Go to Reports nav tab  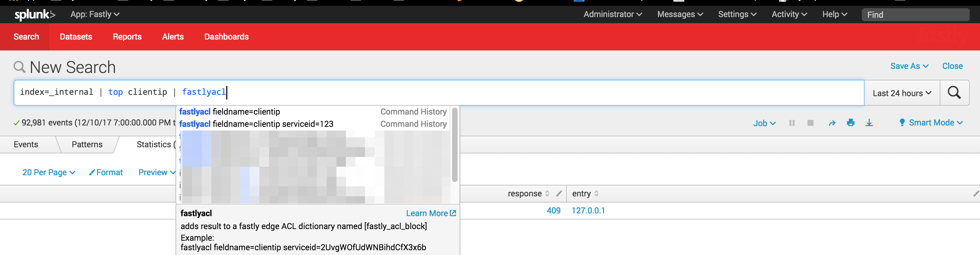[x=127, y=37]
